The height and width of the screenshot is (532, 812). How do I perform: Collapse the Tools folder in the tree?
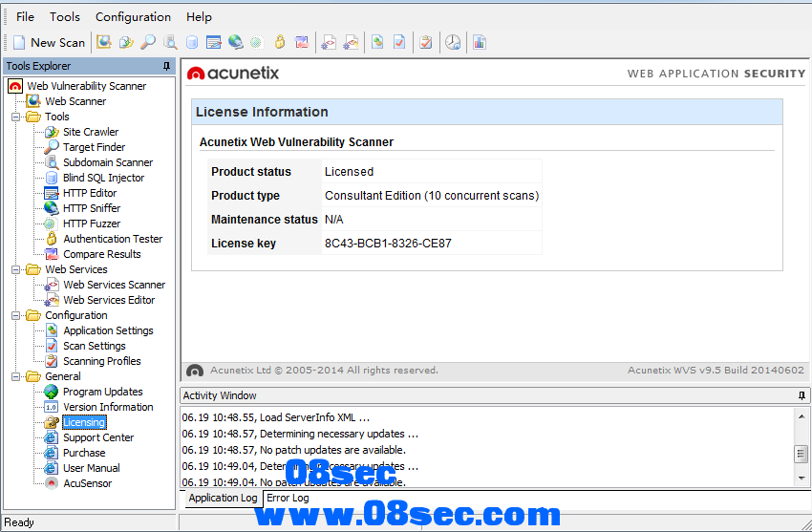point(16,117)
